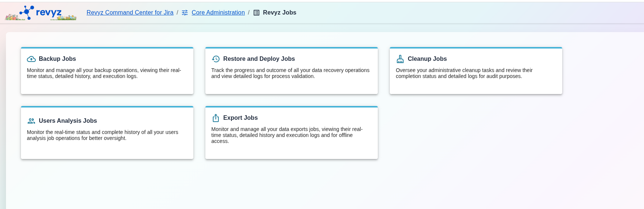Open the Backup Jobs title

[x=57, y=59]
